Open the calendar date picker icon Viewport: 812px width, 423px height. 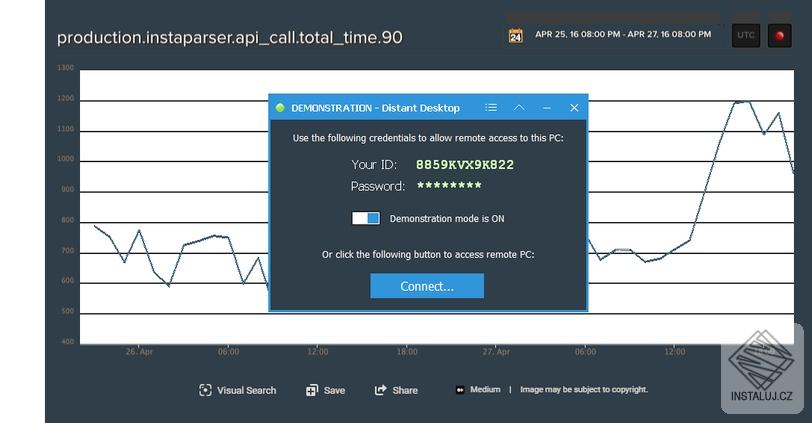(515, 36)
